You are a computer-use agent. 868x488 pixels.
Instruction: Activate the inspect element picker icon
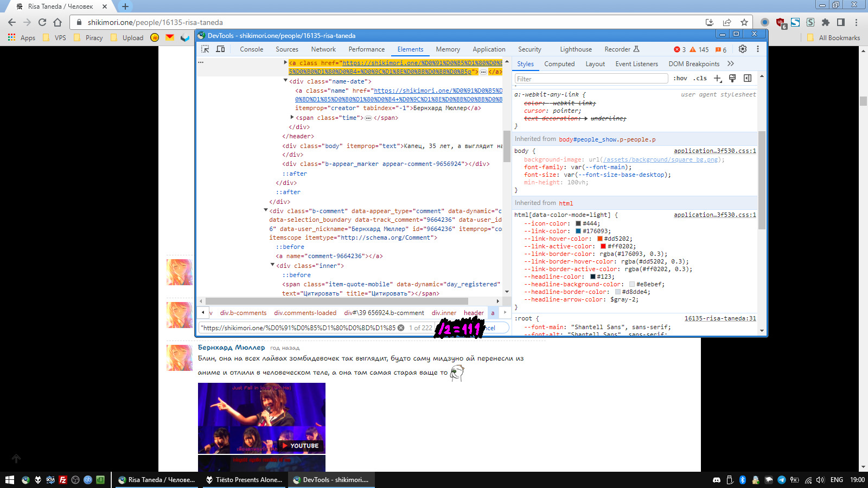pos(205,49)
